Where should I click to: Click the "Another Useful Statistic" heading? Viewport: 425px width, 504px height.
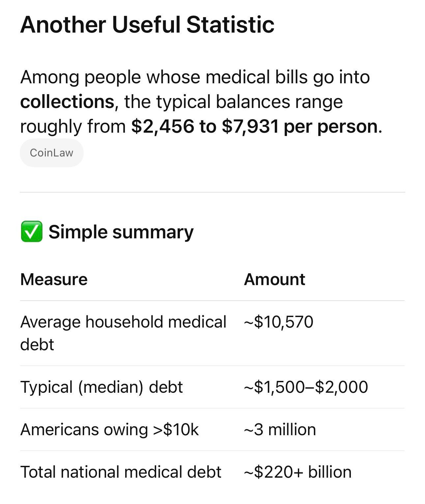147,25
